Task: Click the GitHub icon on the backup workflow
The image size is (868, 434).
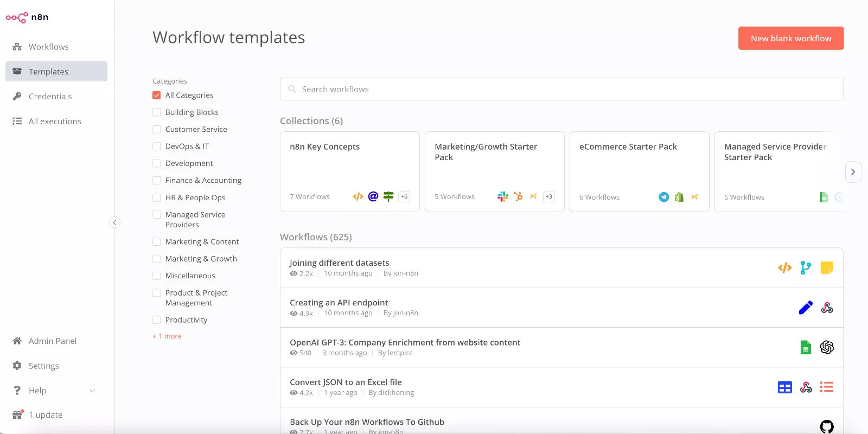Action: pyautogui.click(x=826, y=426)
